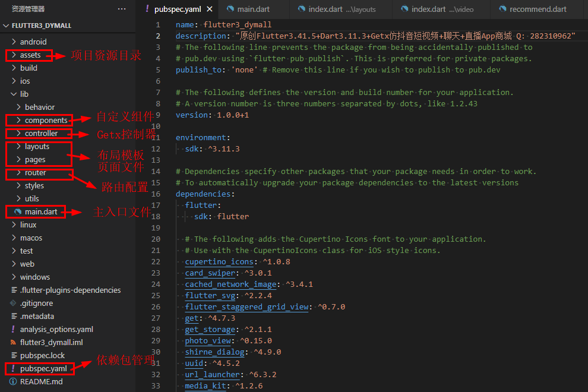Follow the url_launcher package link
This screenshot has width=588, height=392.
(212, 374)
